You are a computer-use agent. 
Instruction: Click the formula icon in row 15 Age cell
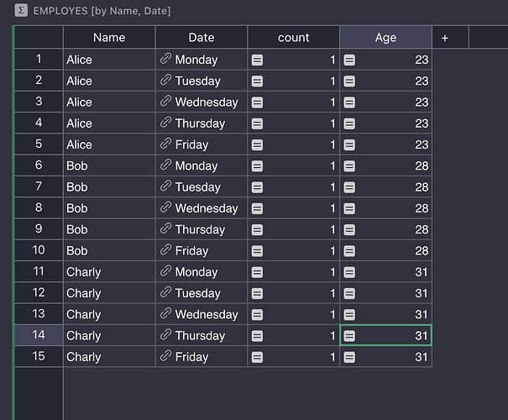coord(350,357)
